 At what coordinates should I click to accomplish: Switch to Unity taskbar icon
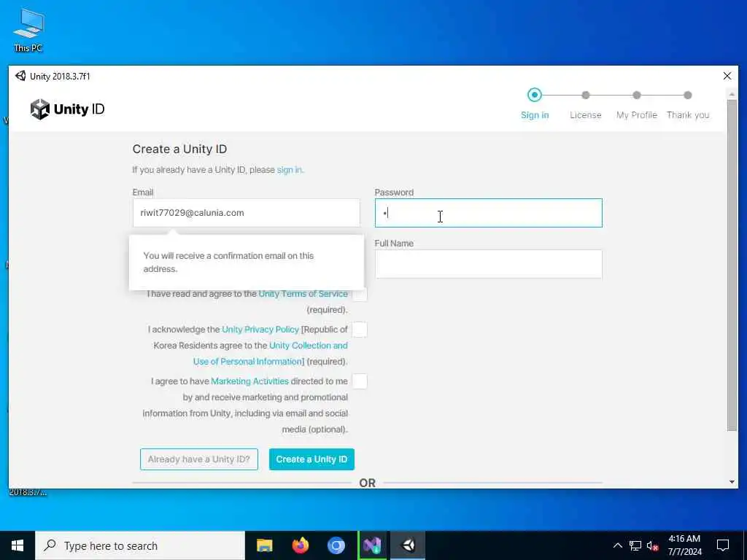click(409, 545)
